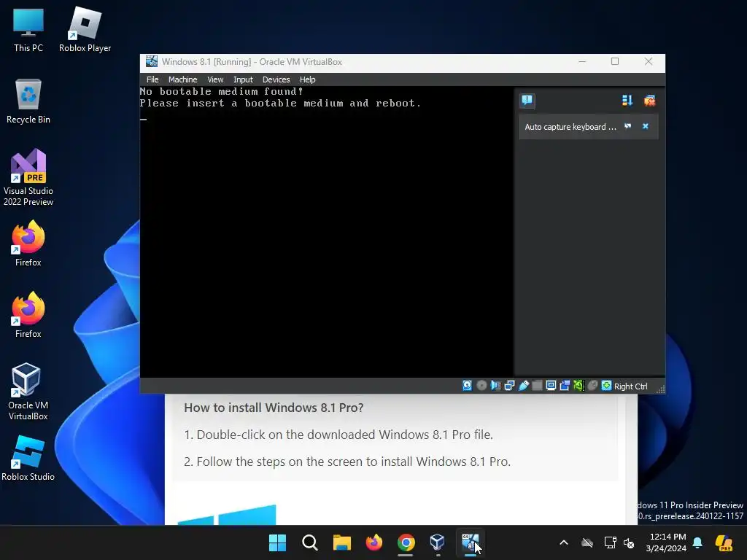The image size is (747, 560).
Task: Click USB devices status icon
Action: [524, 386]
